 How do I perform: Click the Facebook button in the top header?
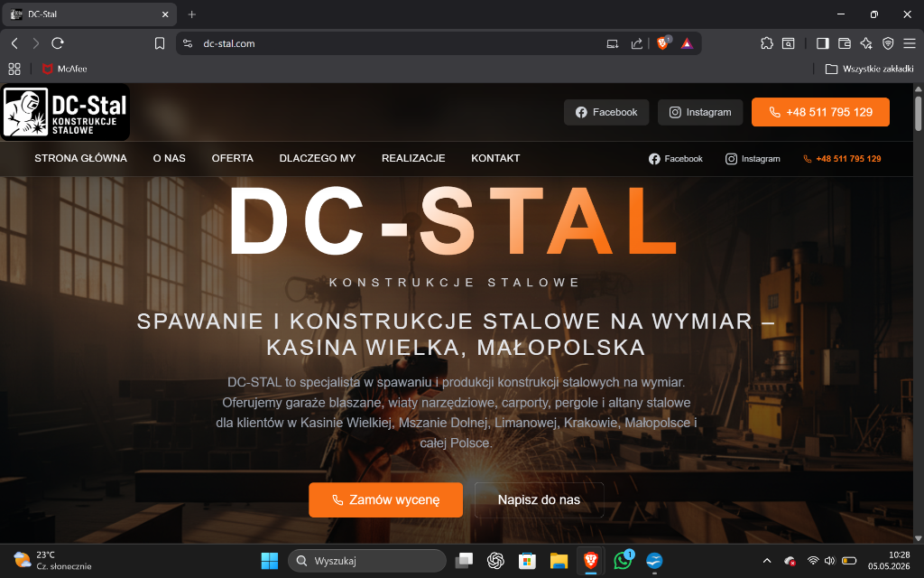606,112
